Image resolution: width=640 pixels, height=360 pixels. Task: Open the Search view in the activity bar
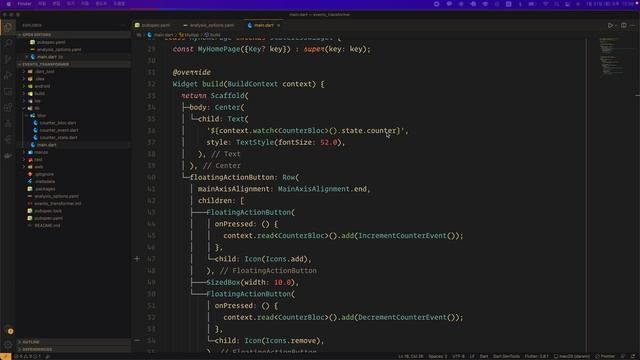(x=8, y=43)
